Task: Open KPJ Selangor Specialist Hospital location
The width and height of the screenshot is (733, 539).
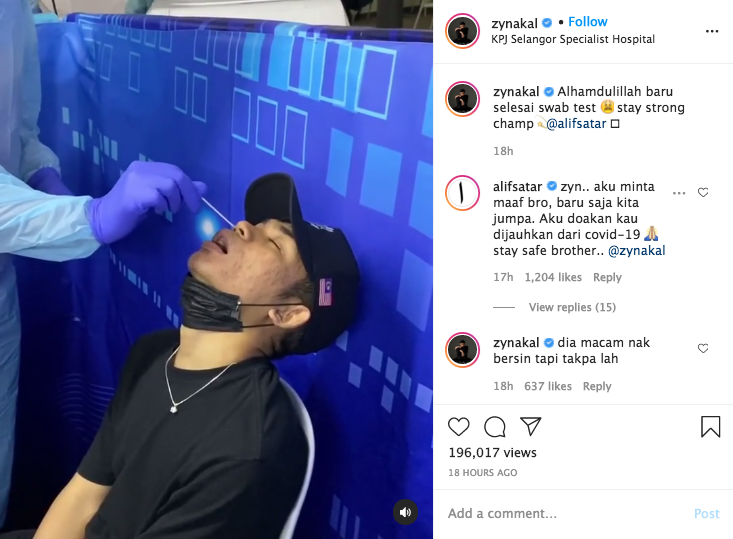Action: pos(573,39)
